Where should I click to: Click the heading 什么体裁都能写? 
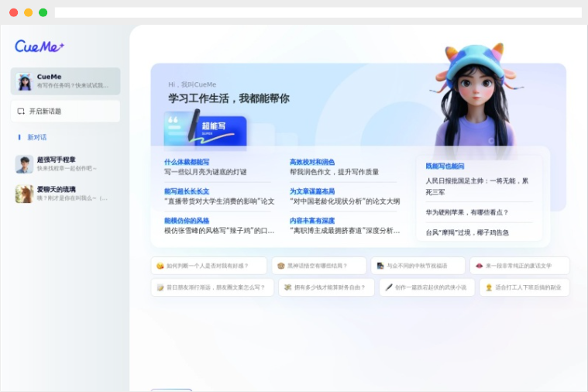click(x=187, y=162)
